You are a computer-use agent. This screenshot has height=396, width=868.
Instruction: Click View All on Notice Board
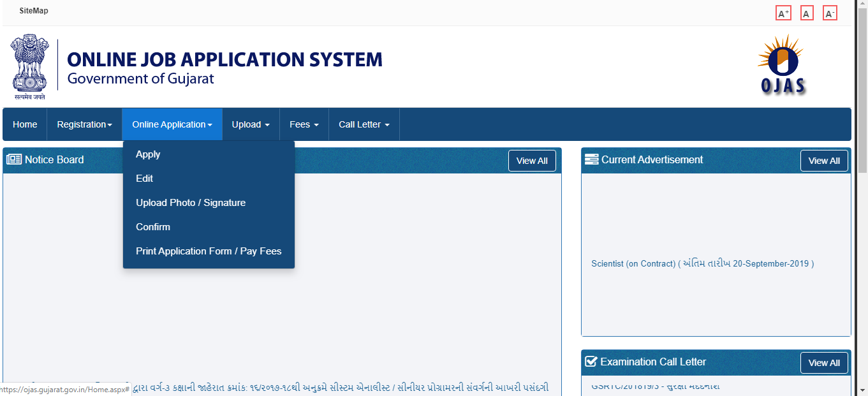click(532, 160)
